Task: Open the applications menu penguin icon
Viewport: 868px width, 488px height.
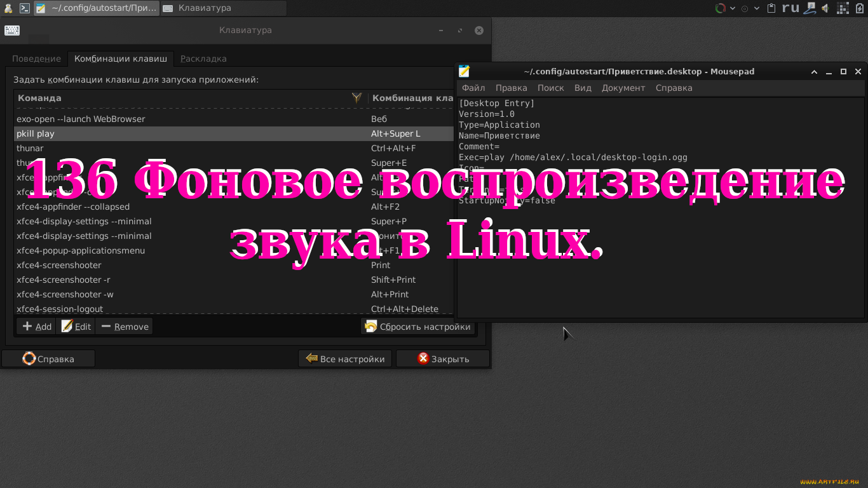Action: pyautogui.click(x=8, y=8)
